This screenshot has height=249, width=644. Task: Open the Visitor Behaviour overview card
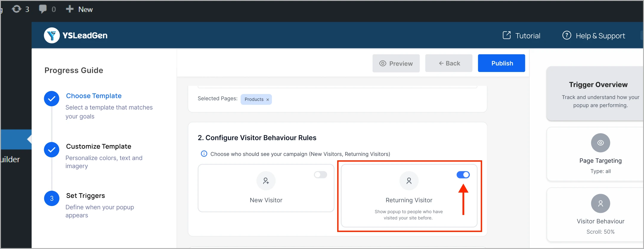click(595, 215)
